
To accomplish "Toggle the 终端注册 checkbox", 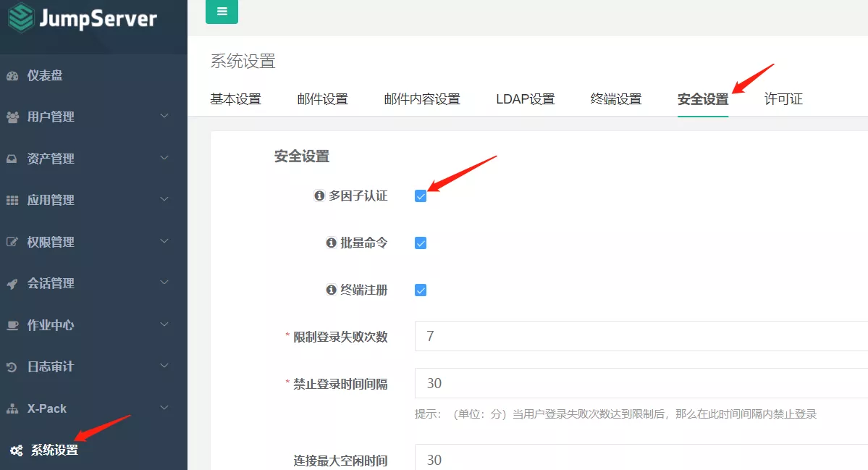I will tap(421, 290).
